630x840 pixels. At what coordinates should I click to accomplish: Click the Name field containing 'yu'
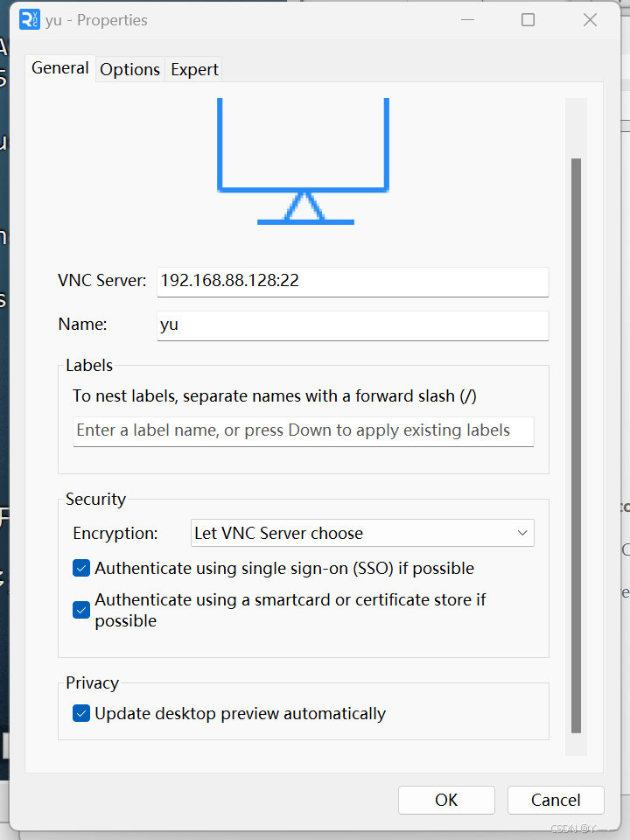tap(352, 325)
